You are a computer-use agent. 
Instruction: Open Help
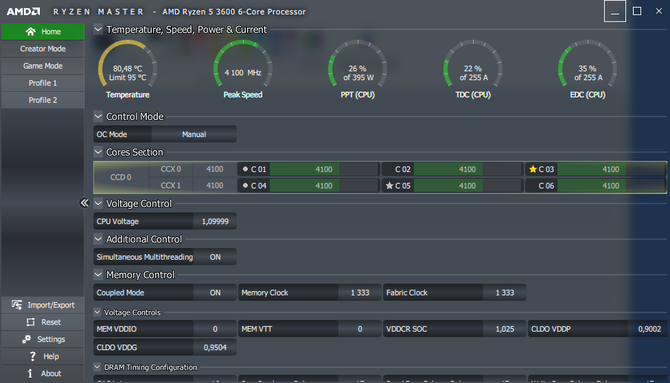(43, 356)
